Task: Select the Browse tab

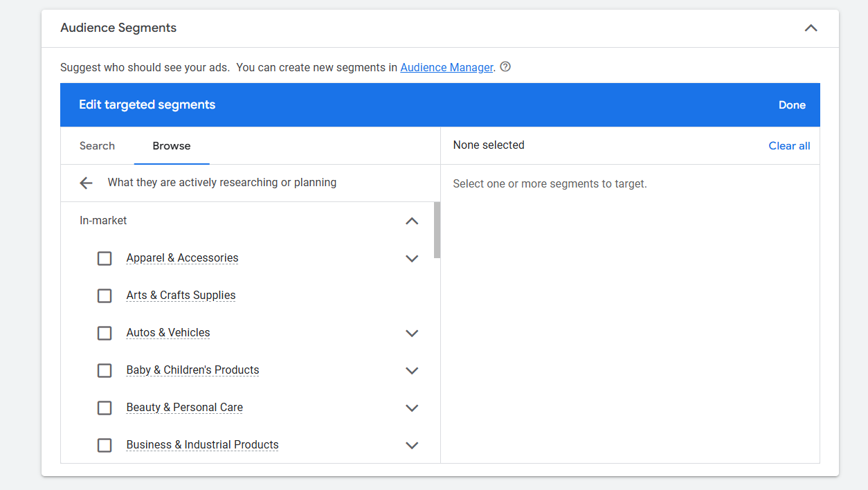Action: point(172,146)
